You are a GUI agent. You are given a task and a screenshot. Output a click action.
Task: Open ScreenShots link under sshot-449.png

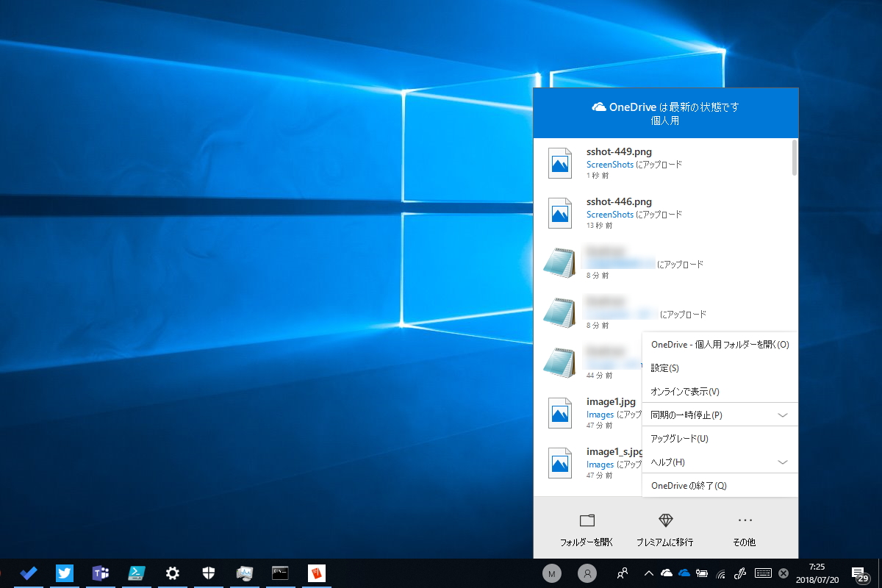point(610,165)
